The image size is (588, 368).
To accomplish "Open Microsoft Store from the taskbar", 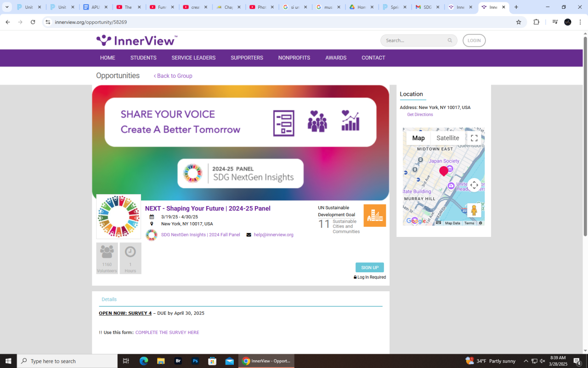I will 212,361.
